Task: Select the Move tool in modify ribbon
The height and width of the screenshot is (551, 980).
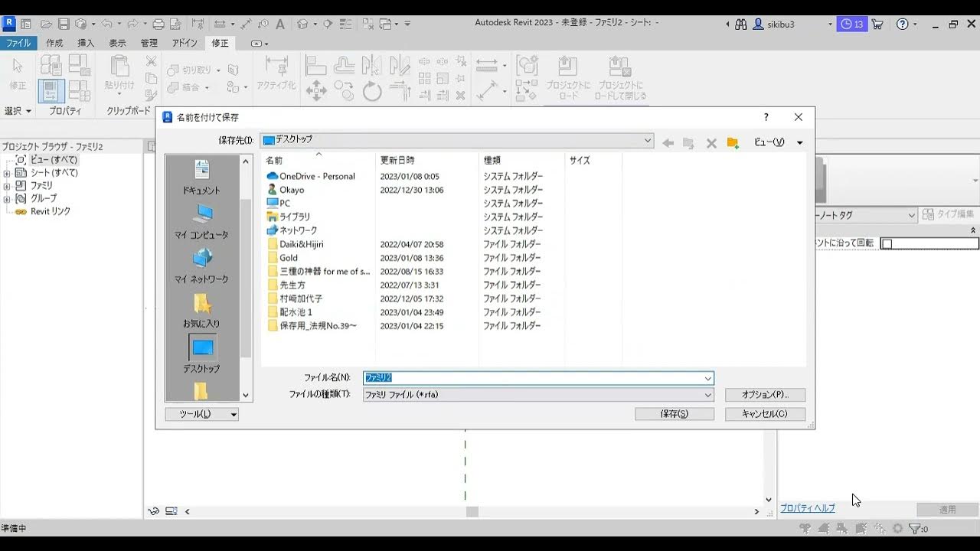Action: click(x=316, y=91)
